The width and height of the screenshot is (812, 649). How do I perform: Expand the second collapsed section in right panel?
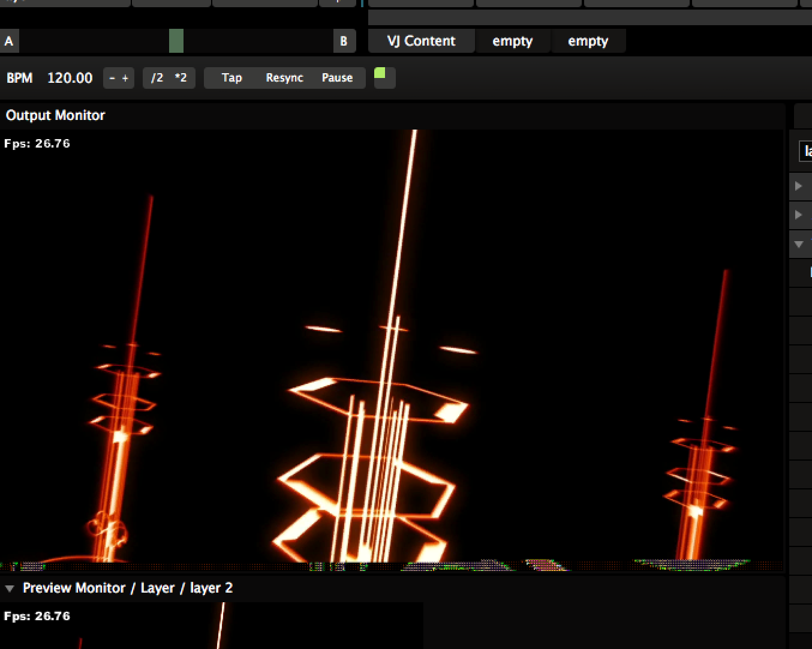point(799,215)
